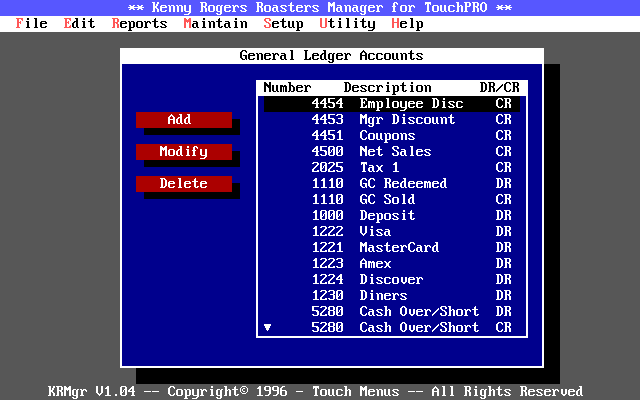The image size is (640, 400).
Task: Select the 1110 GC Sold row
Action: click(x=392, y=200)
